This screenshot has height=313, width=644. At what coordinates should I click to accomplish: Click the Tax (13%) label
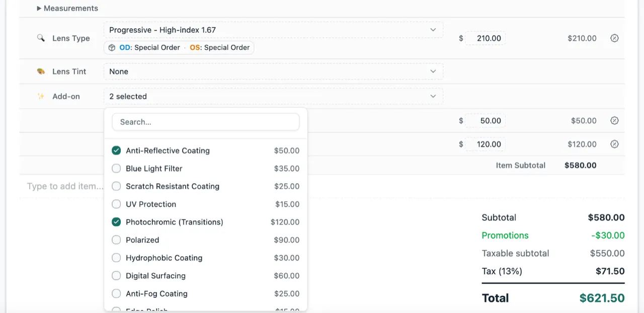(x=502, y=271)
